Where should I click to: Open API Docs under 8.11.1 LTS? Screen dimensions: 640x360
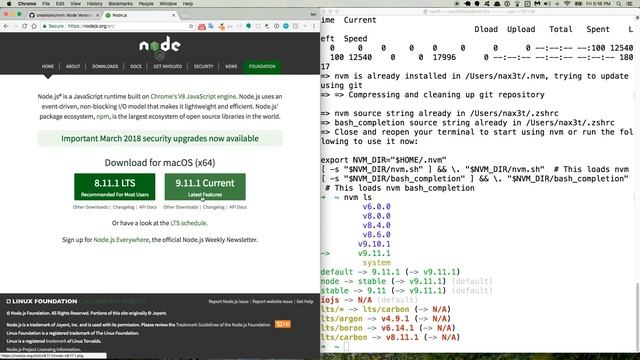tap(148, 207)
